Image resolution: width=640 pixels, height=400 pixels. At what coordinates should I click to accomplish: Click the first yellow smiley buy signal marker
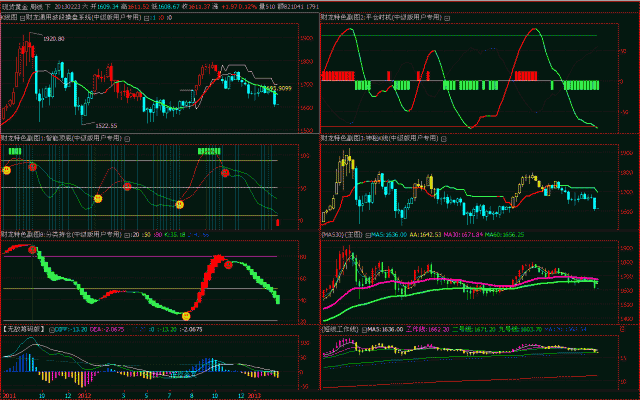pos(6,170)
